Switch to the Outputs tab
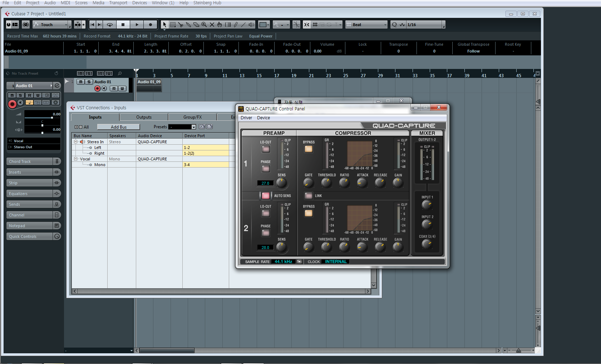 point(144,117)
